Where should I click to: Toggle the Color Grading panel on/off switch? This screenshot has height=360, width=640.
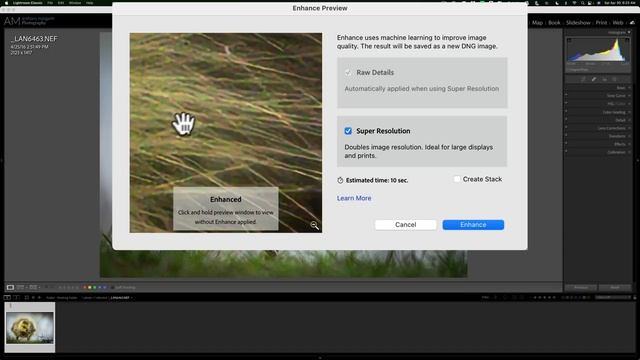coord(566,111)
